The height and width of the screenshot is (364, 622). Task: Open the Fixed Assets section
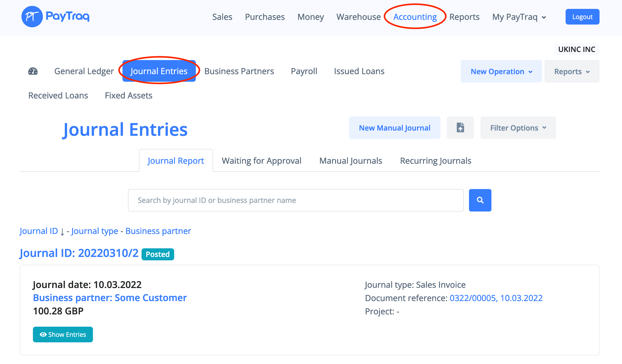(x=128, y=96)
